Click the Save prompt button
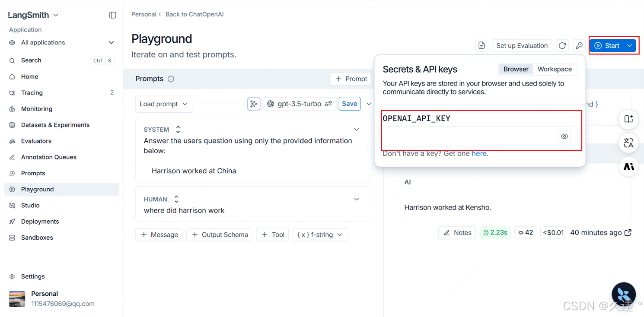Viewport: 644px width, 317px height. click(349, 104)
